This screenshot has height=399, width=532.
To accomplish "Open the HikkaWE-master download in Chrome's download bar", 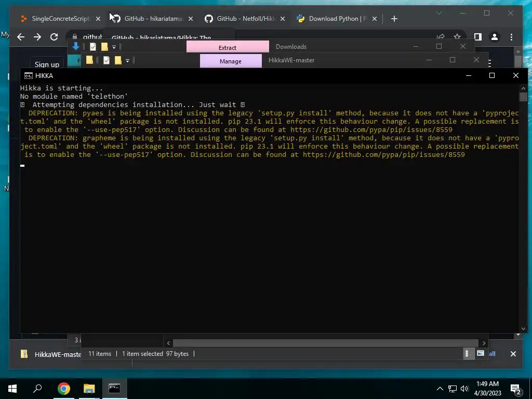I will point(51,354).
